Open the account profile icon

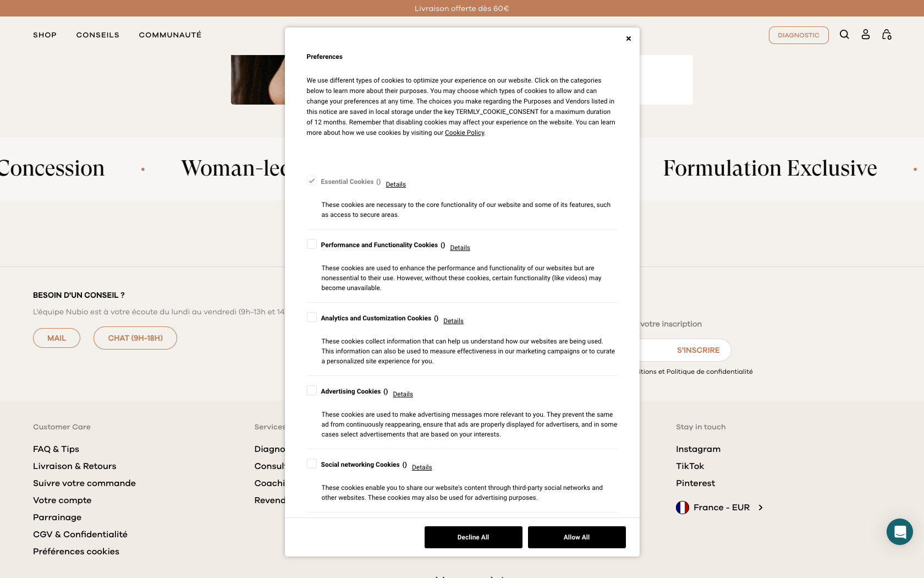click(865, 34)
